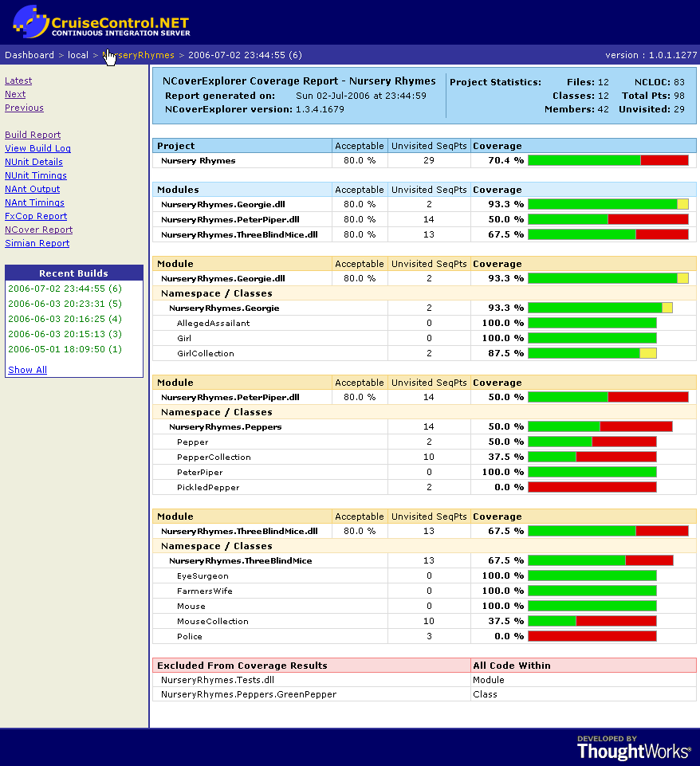Select the NCover Report link

38,230
